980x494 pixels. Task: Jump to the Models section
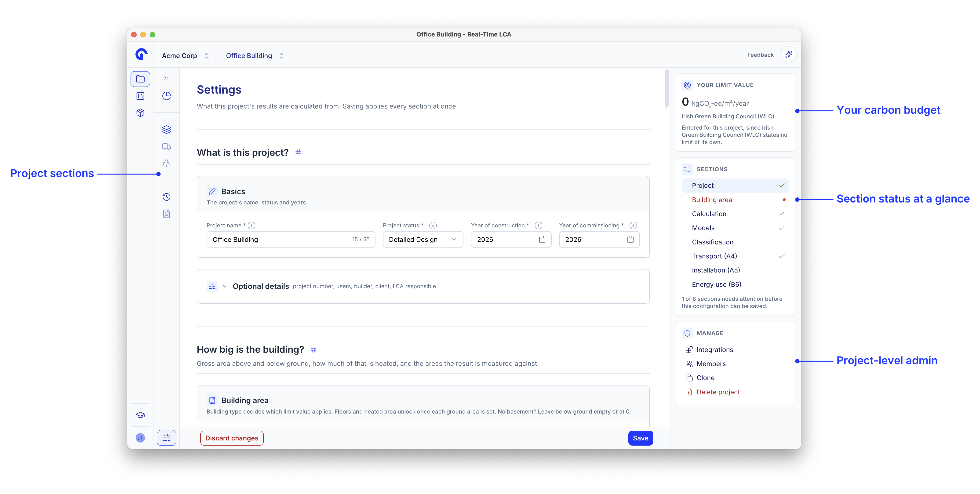pos(735,228)
